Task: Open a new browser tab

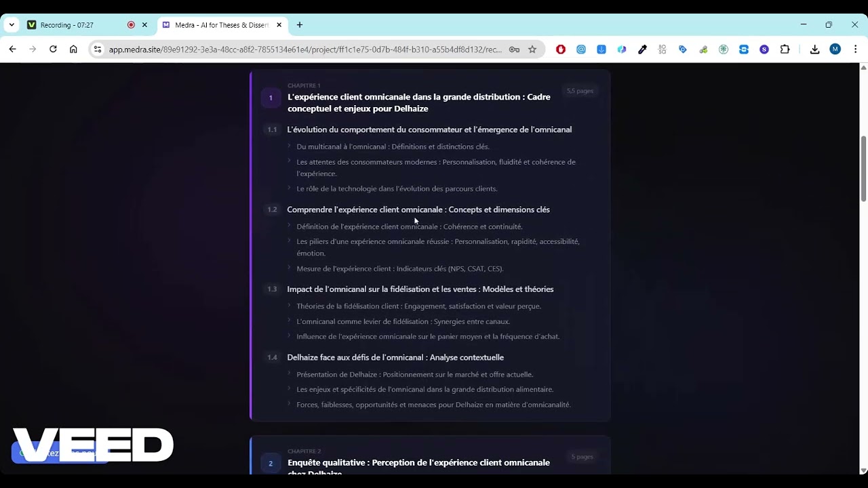Action: point(300,25)
